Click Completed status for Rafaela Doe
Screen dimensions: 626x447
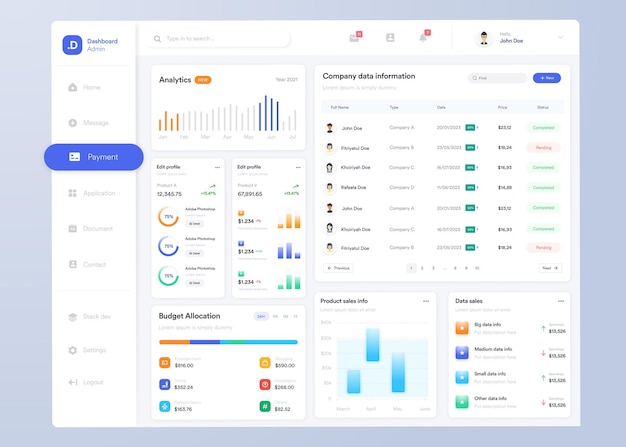click(543, 188)
